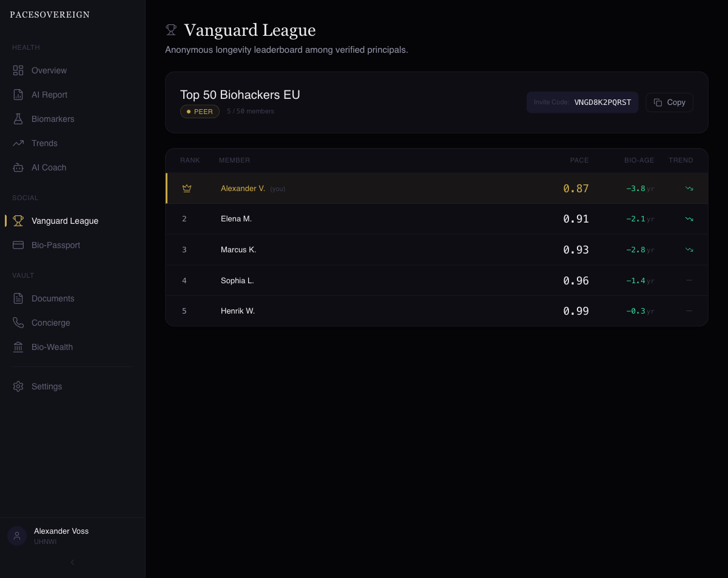This screenshot has height=578, width=728.
Task: Click the Bio-Wealth bank icon
Action: click(x=18, y=347)
